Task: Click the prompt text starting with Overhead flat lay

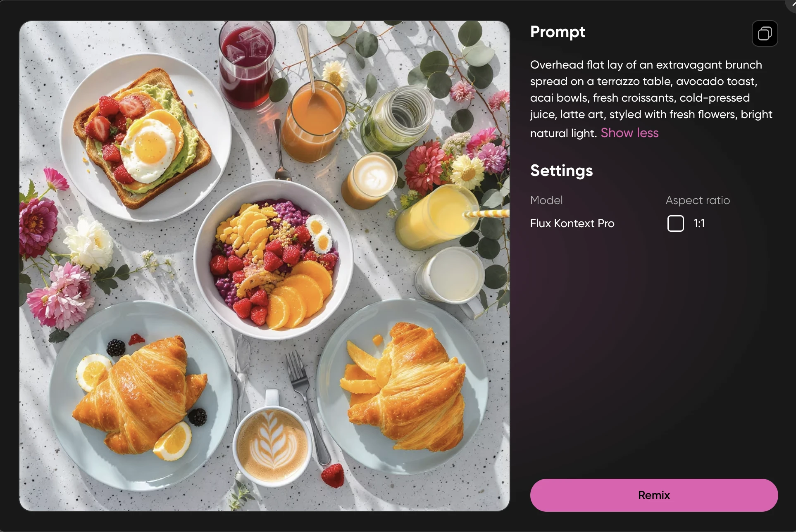Action: pos(651,99)
